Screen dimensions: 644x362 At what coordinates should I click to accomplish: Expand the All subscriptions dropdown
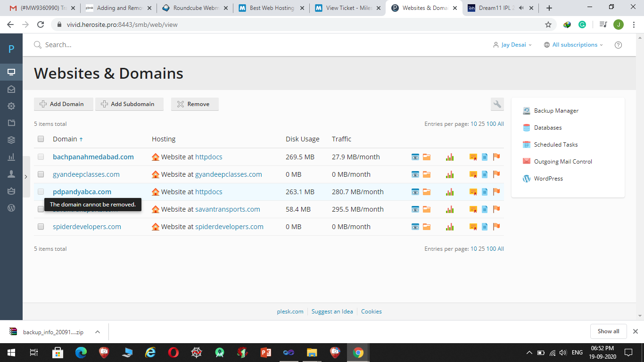[x=573, y=45]
